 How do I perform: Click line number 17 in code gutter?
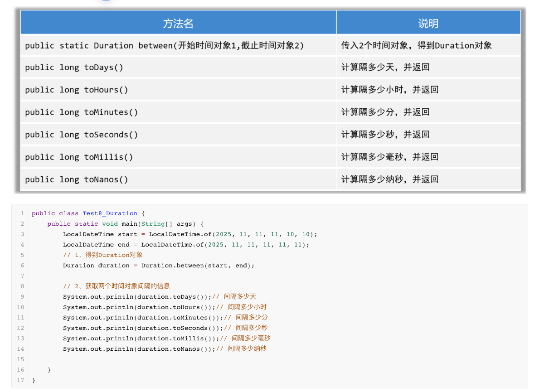[20, 380]
